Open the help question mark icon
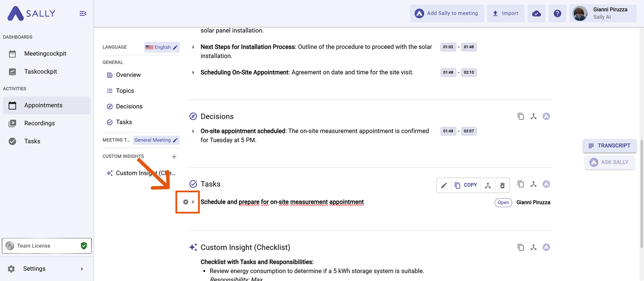This screenshot has width=644, height=281. 557,14
